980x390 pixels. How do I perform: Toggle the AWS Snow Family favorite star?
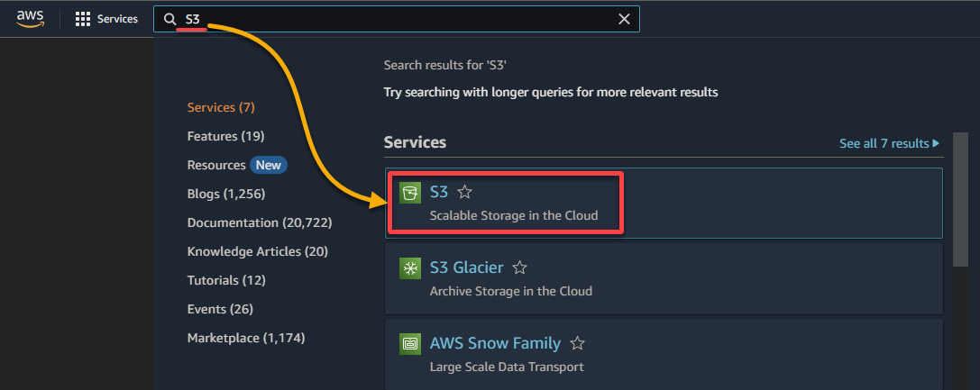[x=578, y=343]
